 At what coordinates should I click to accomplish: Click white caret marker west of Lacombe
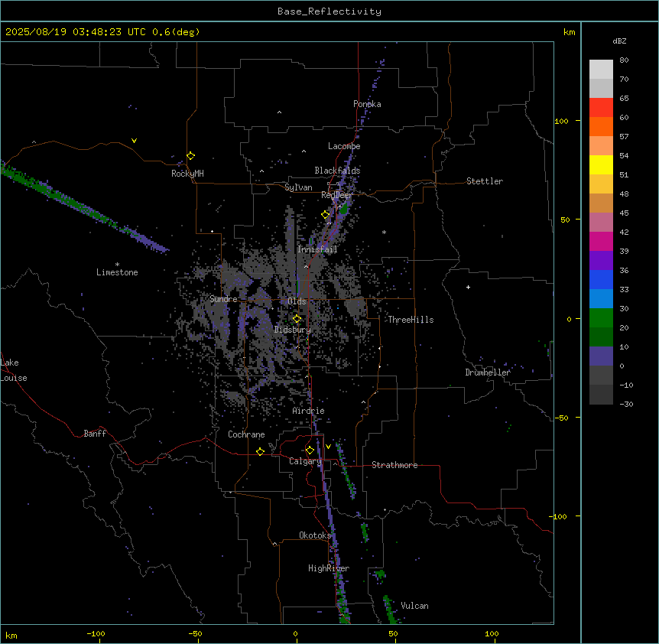tap(304, 151)
